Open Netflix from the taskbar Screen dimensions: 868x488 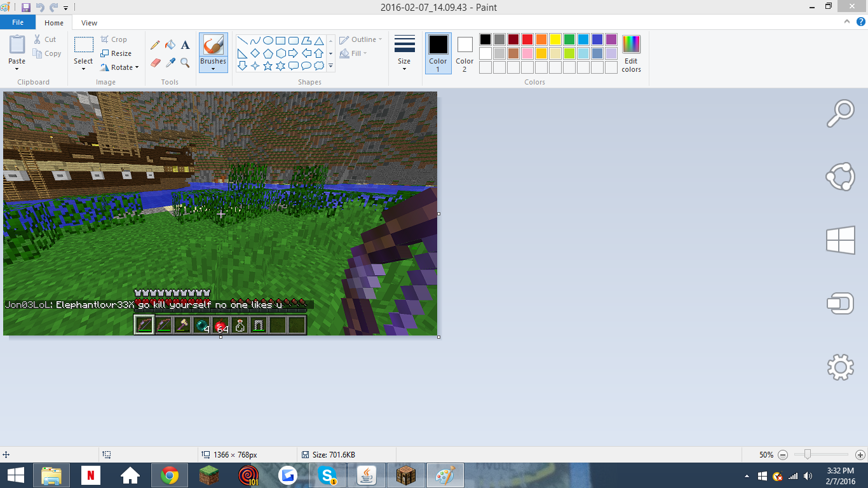91,475
